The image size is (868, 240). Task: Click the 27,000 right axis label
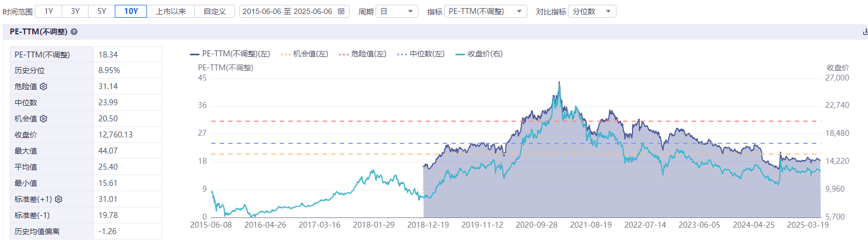pyautogui.click(x=837, y=78)
